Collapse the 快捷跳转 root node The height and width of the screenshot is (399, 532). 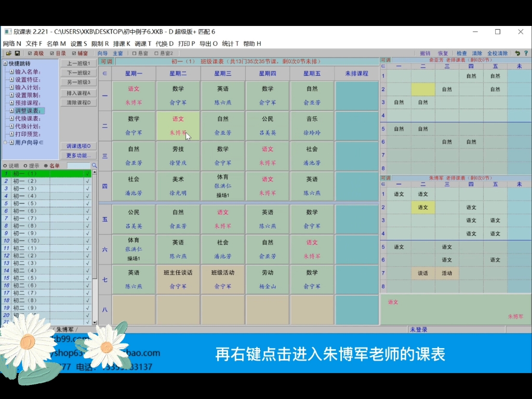pos(5,62)
